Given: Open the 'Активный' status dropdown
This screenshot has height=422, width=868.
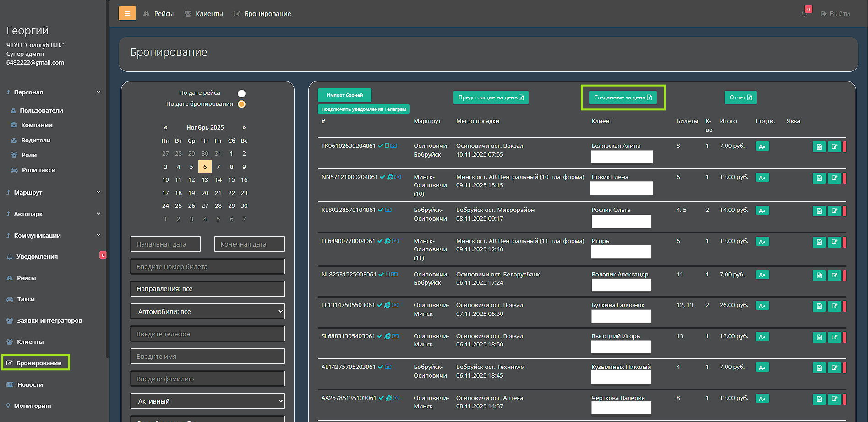Looking at the screenshot, I should pos(207,401).
